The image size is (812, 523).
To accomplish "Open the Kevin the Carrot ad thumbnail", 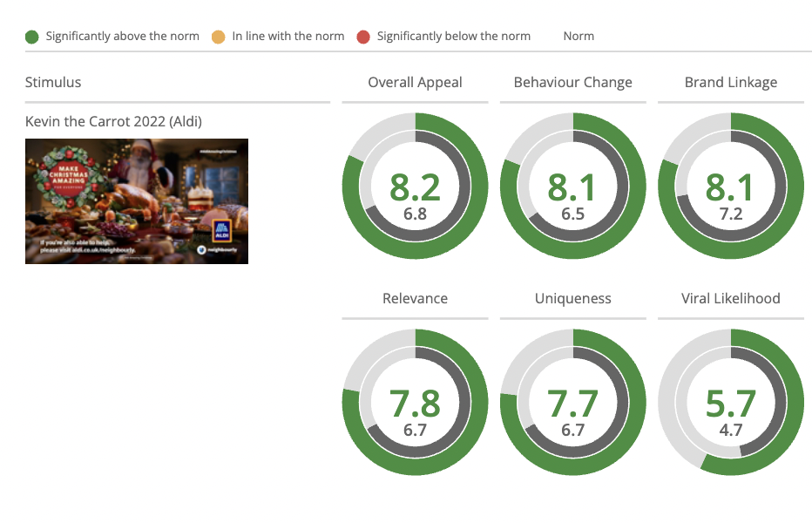I will [137, 201].
